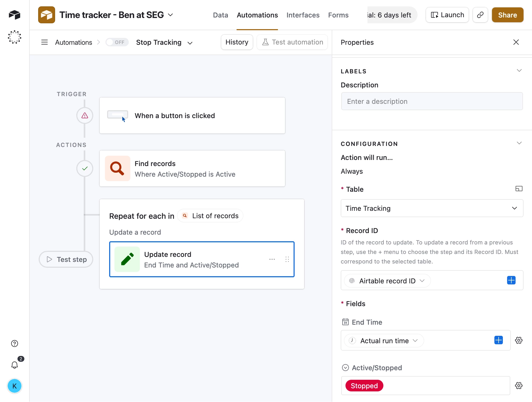Switch to the Data tab
Screen dimensions: 532x402
pyautogui.click(x=220, y=15)
